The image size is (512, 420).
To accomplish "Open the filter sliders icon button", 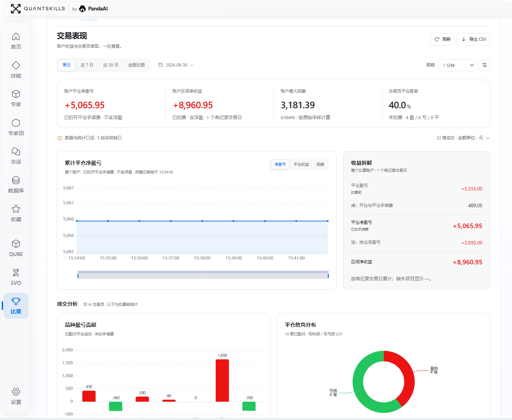I will click(484, 65).
